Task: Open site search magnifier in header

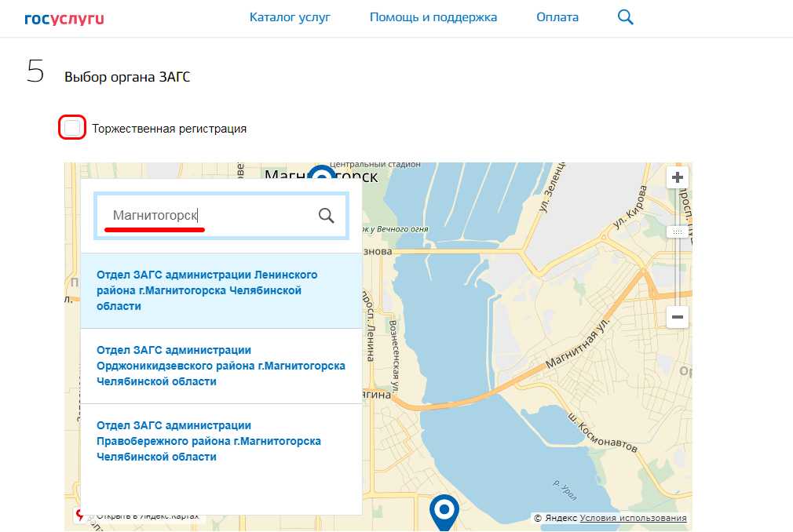Action: 625,17
